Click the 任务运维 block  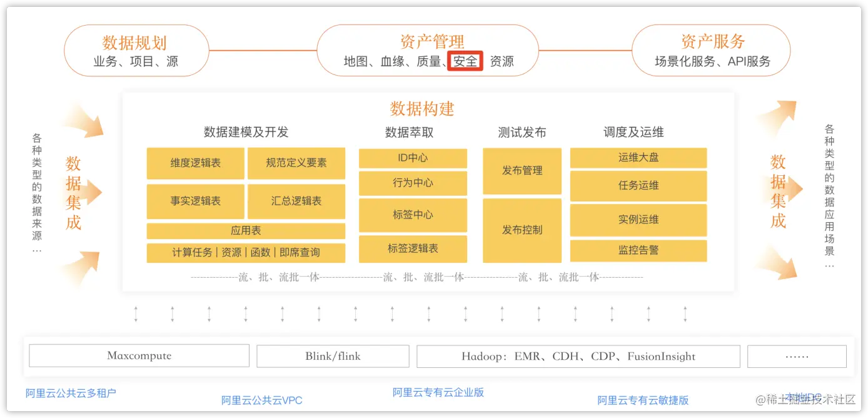pos(638,186)
